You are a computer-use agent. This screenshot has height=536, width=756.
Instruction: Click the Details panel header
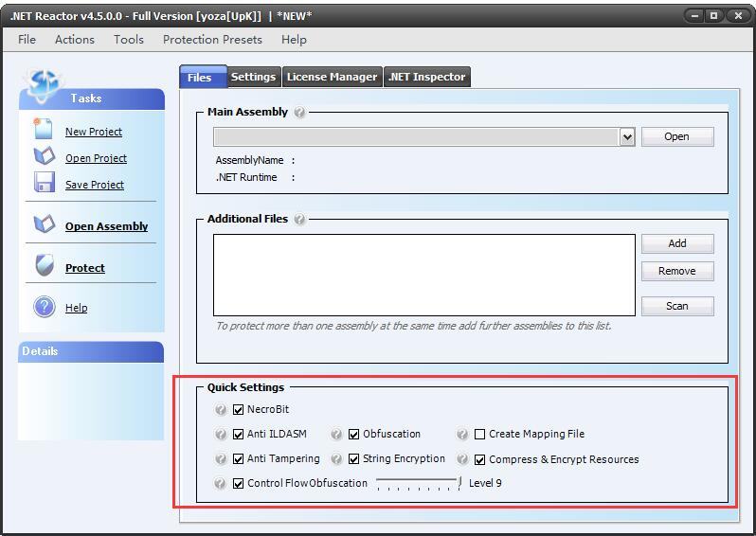click(x=91, y=352)
